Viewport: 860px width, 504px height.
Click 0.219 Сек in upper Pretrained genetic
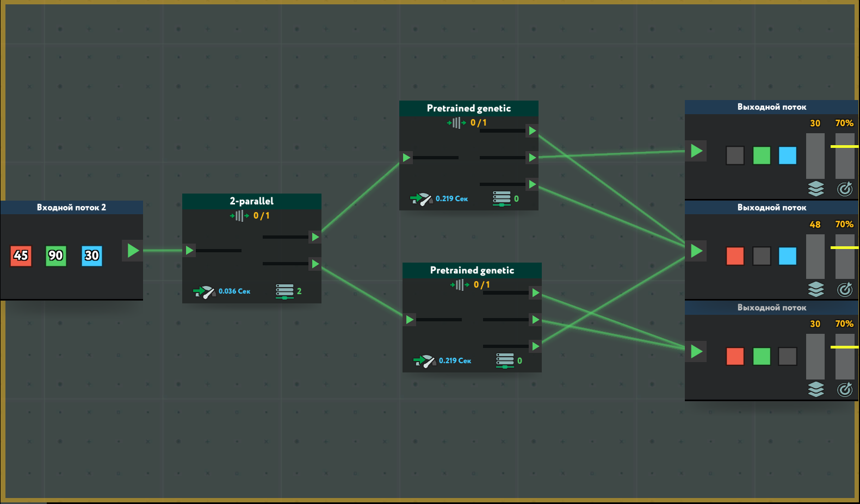451,199
